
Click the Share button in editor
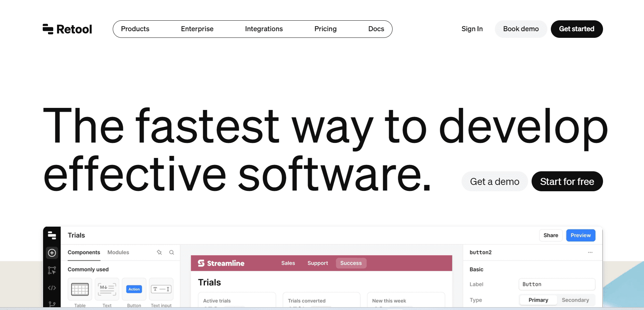click(550, 235)
